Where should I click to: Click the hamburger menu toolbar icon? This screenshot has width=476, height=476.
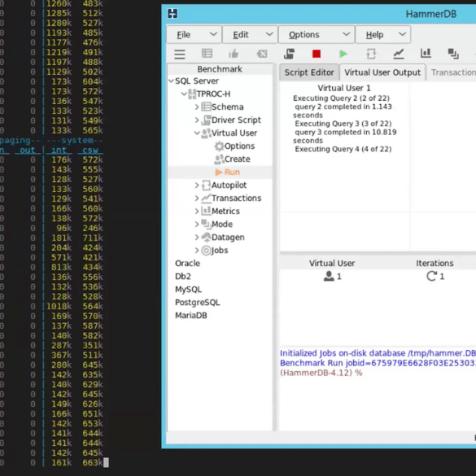pyautogui.click(x=179, y=54)
